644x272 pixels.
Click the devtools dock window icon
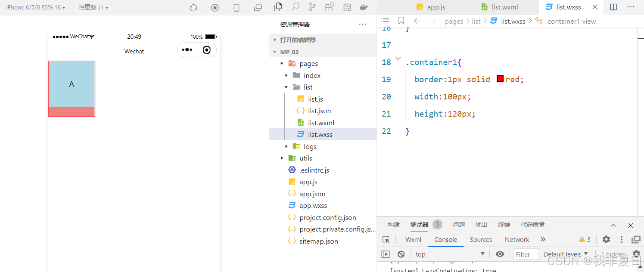pyautogui.click(x=636, y=239)
